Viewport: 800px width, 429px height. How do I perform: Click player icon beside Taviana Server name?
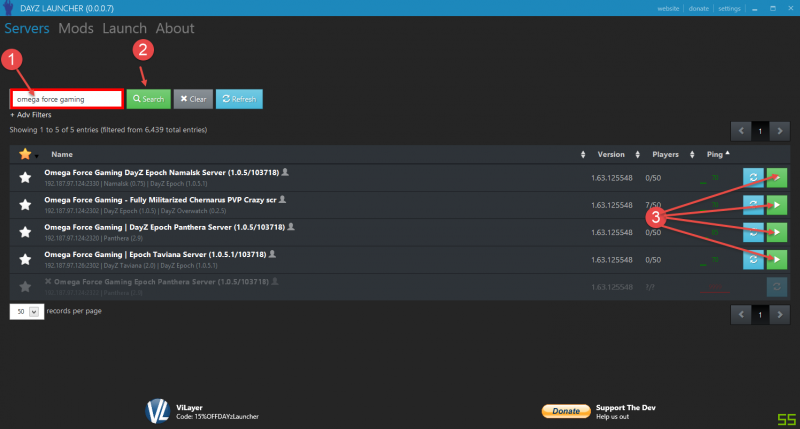pyautogui.click(x=272, y=254)
